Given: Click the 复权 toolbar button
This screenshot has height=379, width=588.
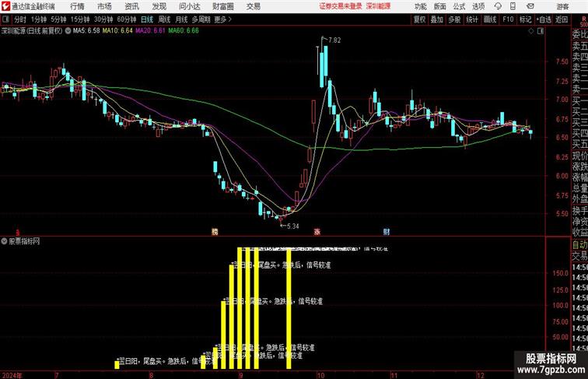Looking at the screenshot, I should 419,19.
